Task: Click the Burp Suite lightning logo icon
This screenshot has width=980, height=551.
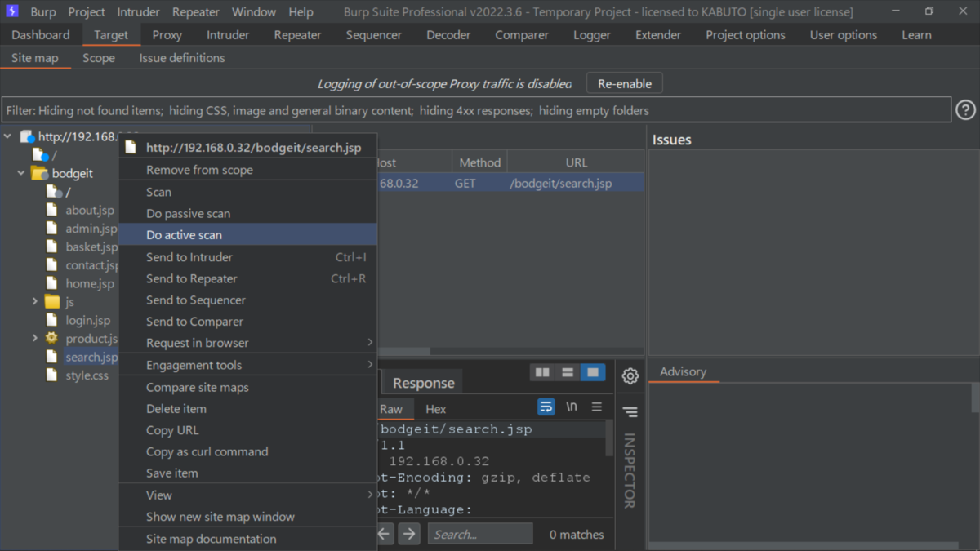Action: pos(12,11)
